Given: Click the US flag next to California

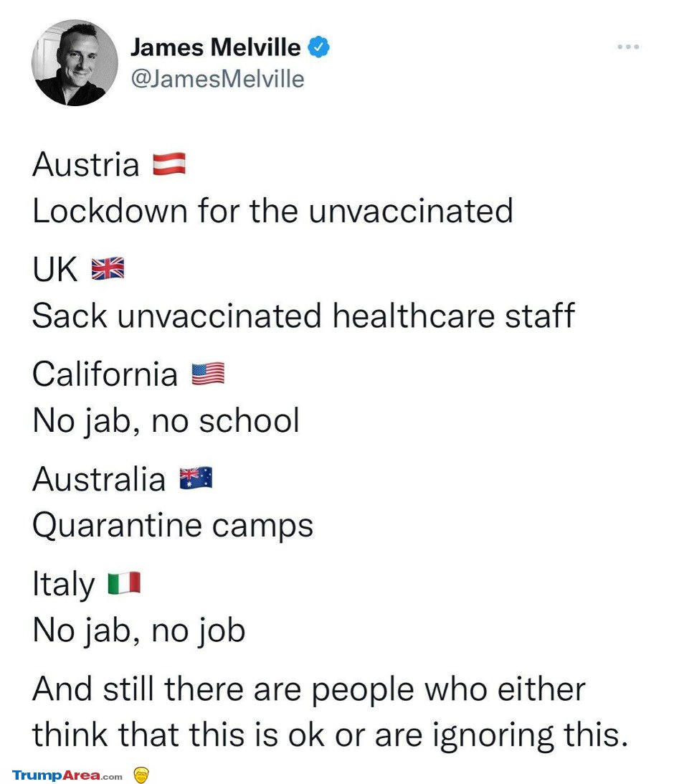Looking at the screenshot, I should pyautogui.click(x=208, y=374).
